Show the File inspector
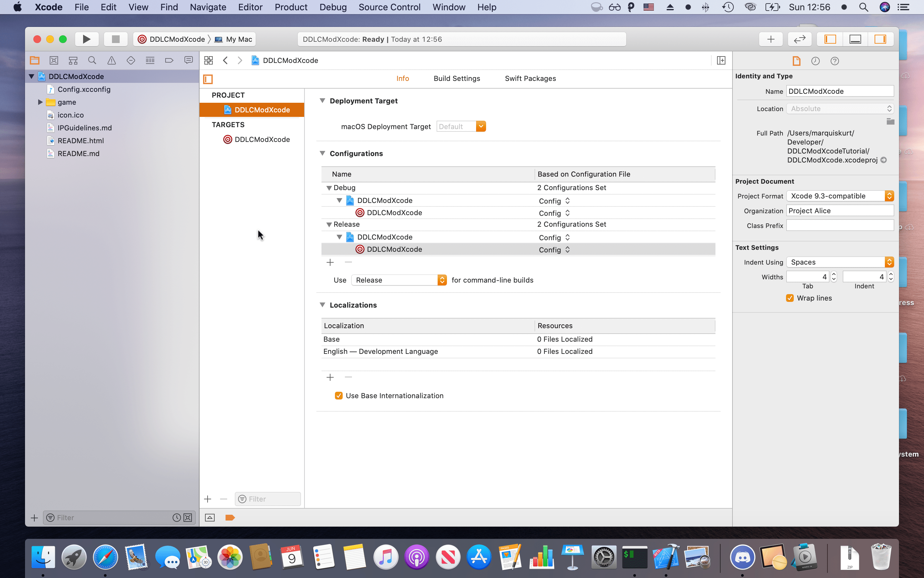 tap(797, 61)
